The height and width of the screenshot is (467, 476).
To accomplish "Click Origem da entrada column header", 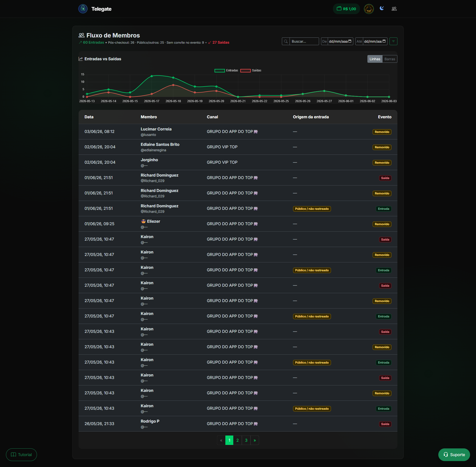I will pyautogui.click(x=311, y=117).
